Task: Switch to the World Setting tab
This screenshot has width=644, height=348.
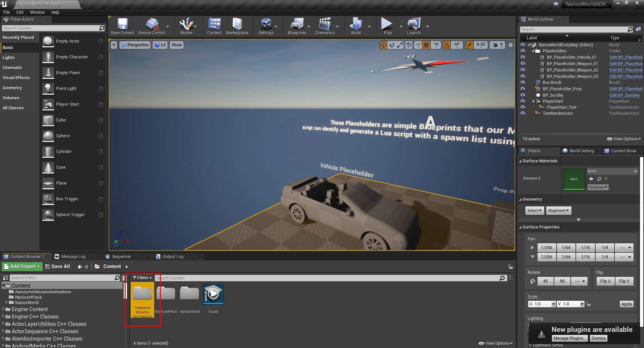Action: pos(582,151)
